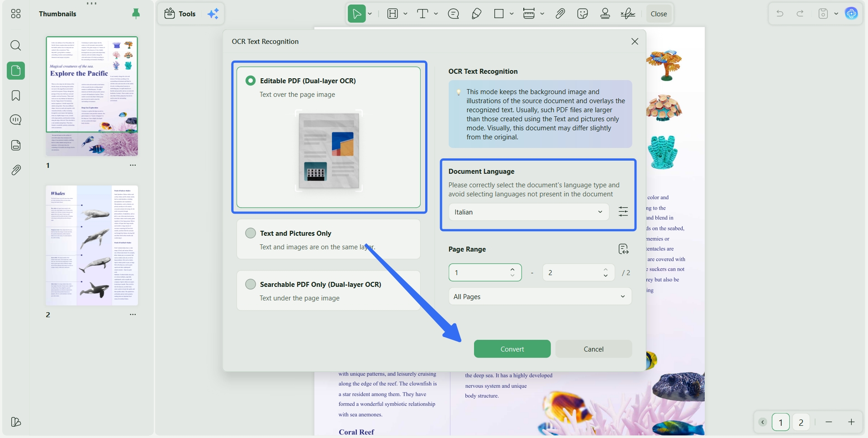
Task: Cancel the OCR dialog
Action: 593,349
